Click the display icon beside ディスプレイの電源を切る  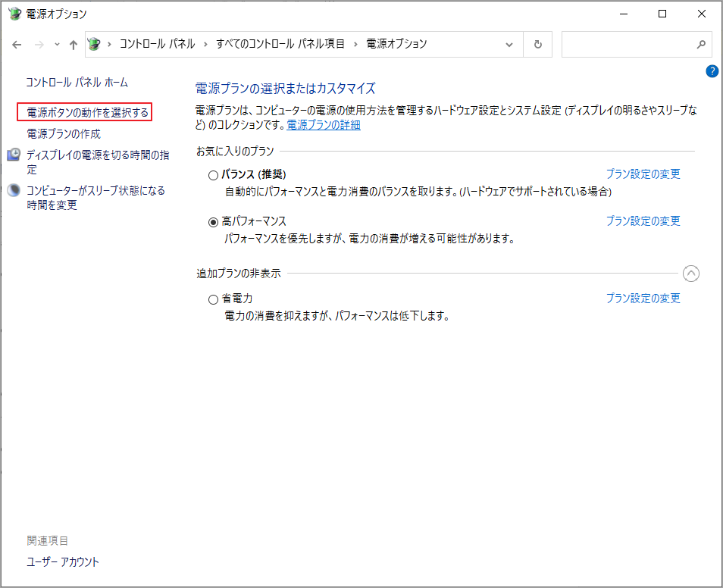(x=14, y=155)
